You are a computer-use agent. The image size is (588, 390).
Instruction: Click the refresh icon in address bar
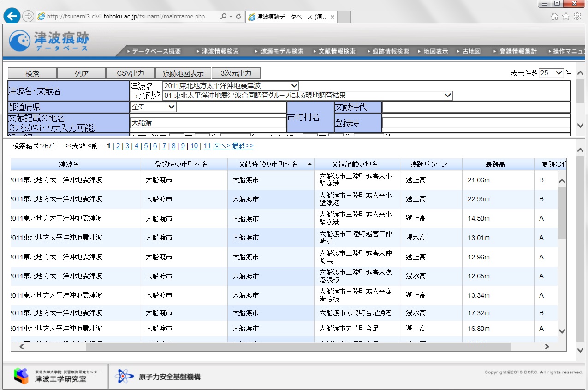pos(239,16)
